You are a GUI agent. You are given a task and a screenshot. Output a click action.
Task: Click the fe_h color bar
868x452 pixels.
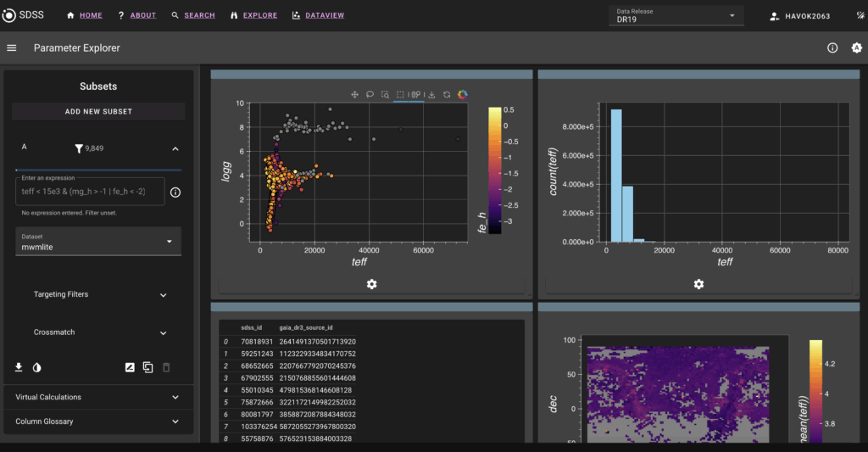494,170
